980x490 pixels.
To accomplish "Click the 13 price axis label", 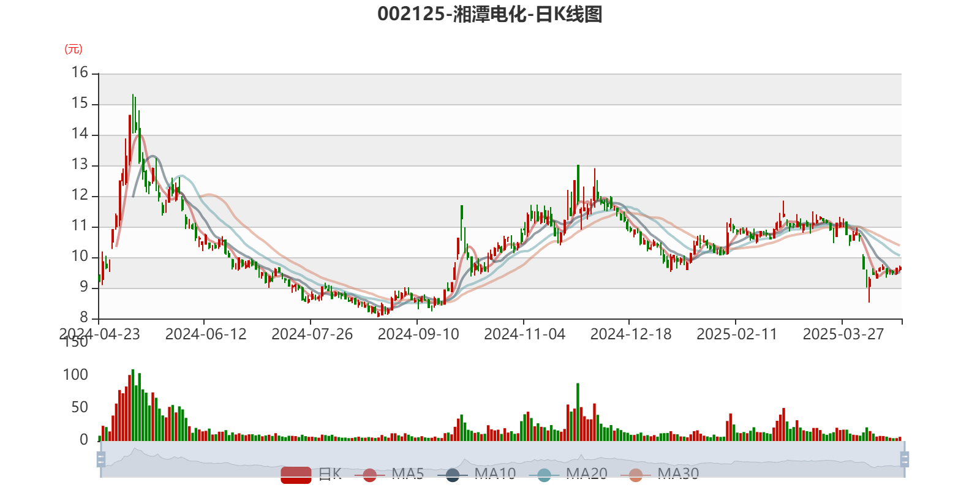I will point(80,164).
